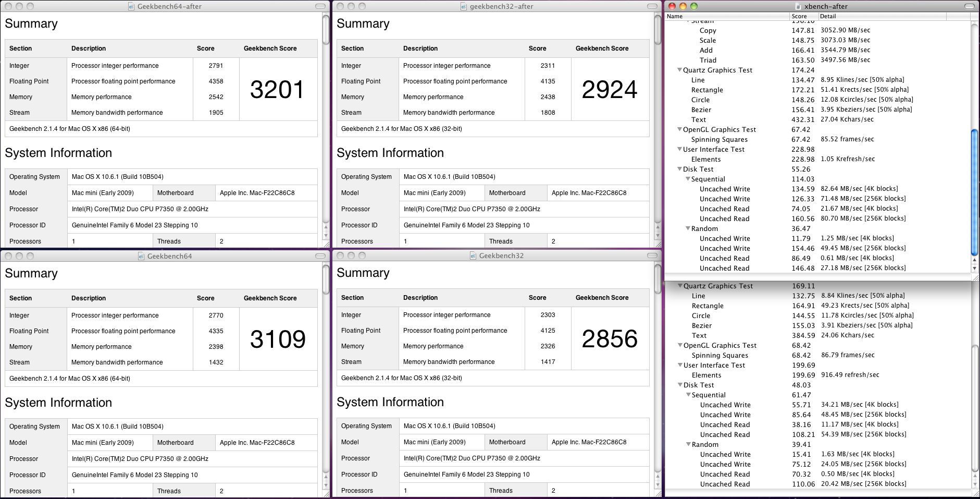Click the Summary heading in Geekbench64-after window

coord(31,23)
